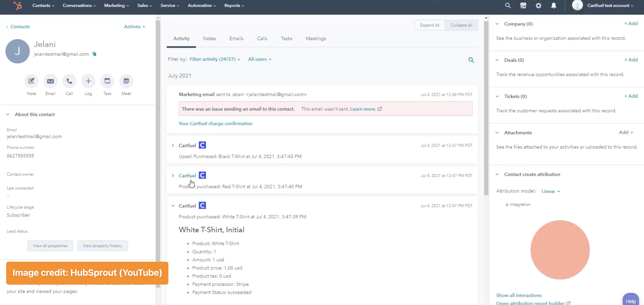This screenshot has width=644, height=305.
Task: Click Collapse all button
Action: coord(461,25)
